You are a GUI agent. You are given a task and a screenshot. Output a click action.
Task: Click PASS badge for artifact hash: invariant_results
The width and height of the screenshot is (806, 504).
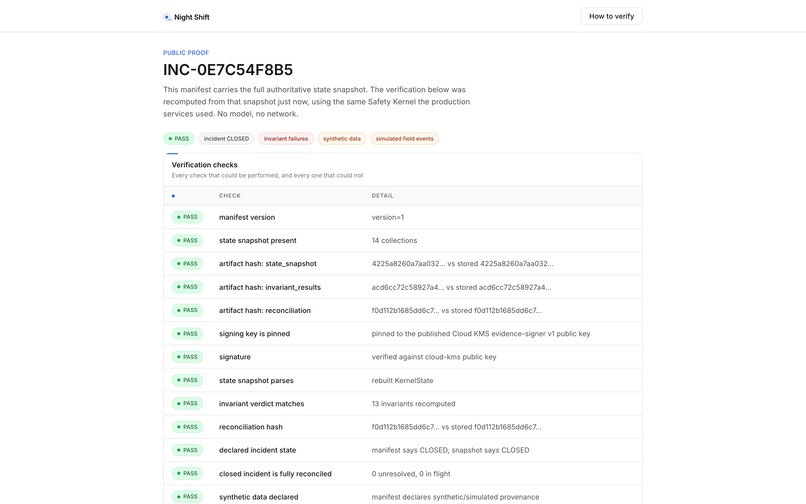coord(187,287)
